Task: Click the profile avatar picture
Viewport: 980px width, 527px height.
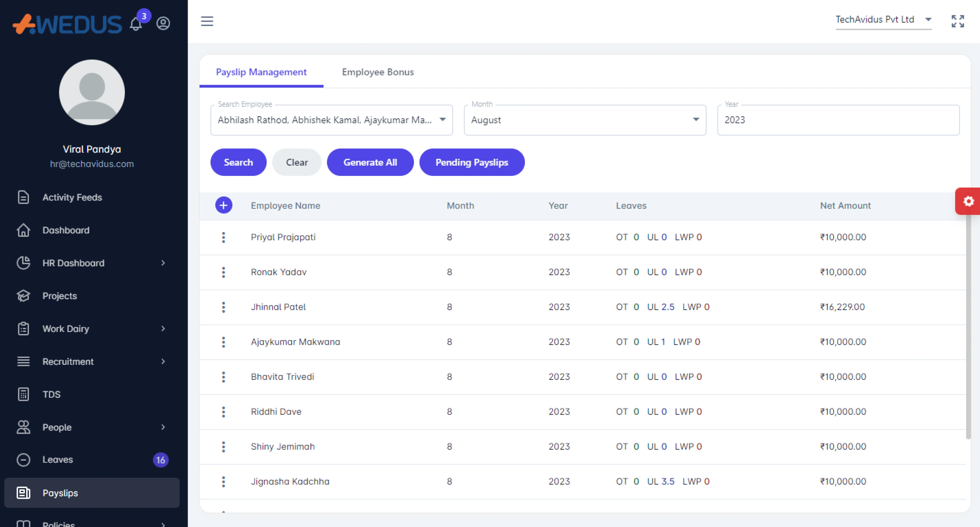Action: (x=92, y=92)
